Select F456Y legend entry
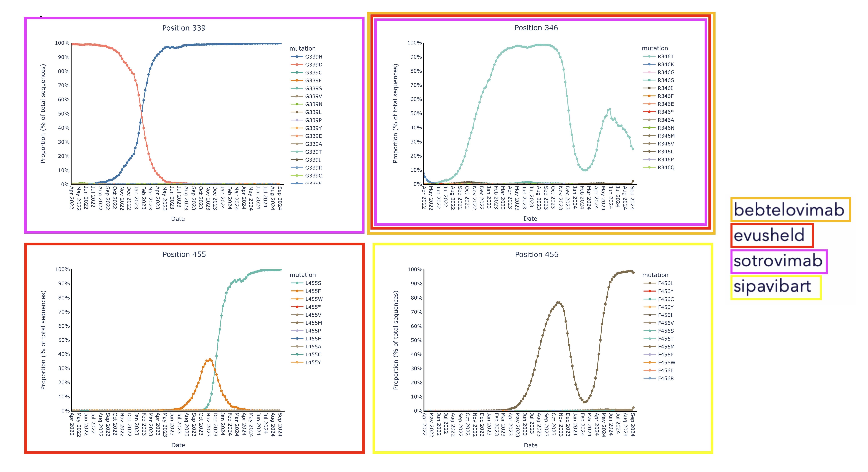Viewport: 868px width, 472px height. 659,307
